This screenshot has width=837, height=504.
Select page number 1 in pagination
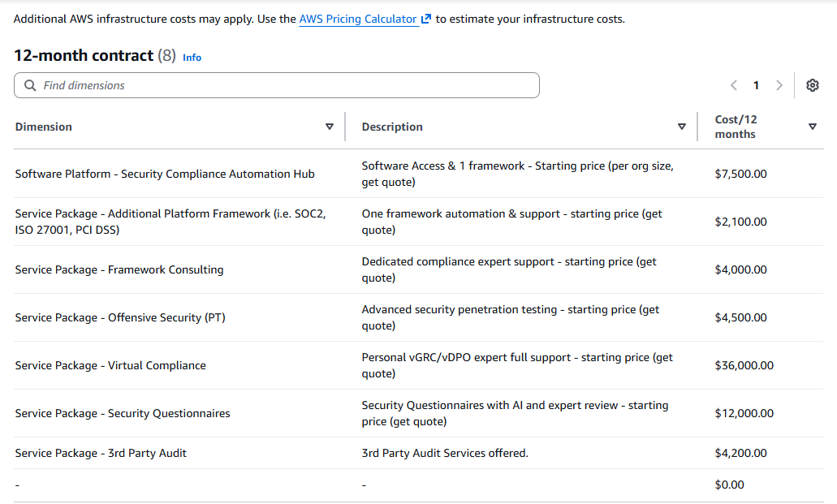756,85
